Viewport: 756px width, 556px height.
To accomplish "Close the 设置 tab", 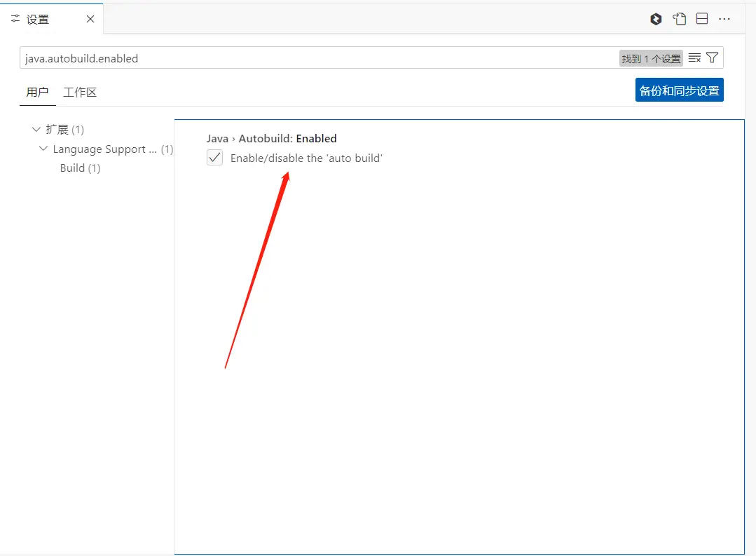I will coord(90,19).
